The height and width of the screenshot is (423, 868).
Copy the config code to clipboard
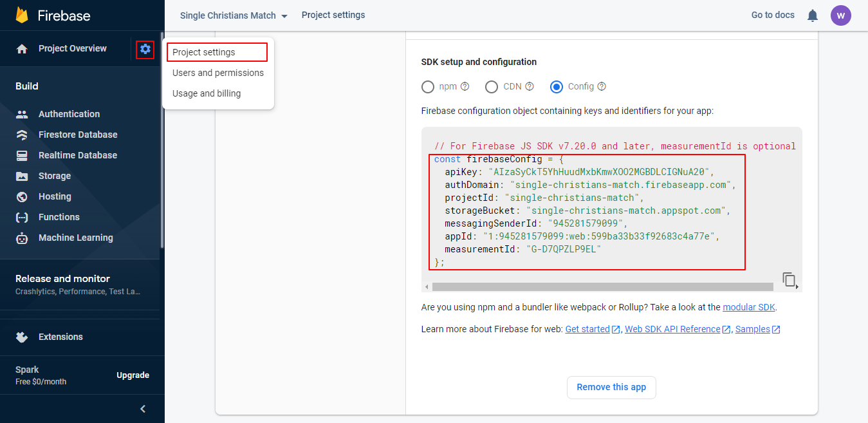789,279
